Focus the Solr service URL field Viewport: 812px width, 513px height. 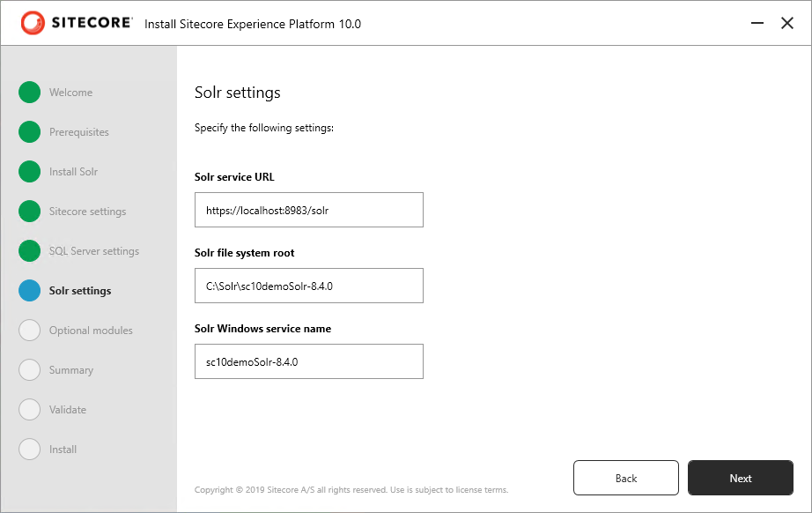[x=308, y=210]
